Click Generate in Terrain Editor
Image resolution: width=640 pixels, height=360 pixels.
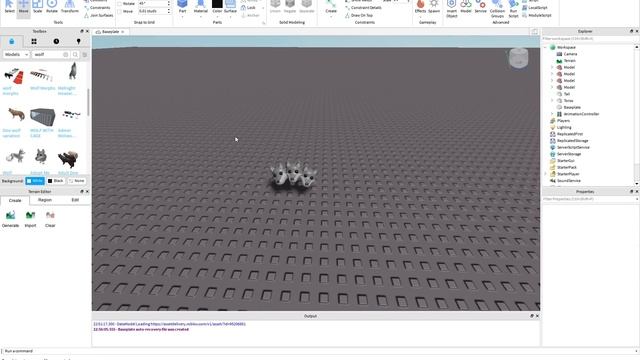click(x=10, y=219)
